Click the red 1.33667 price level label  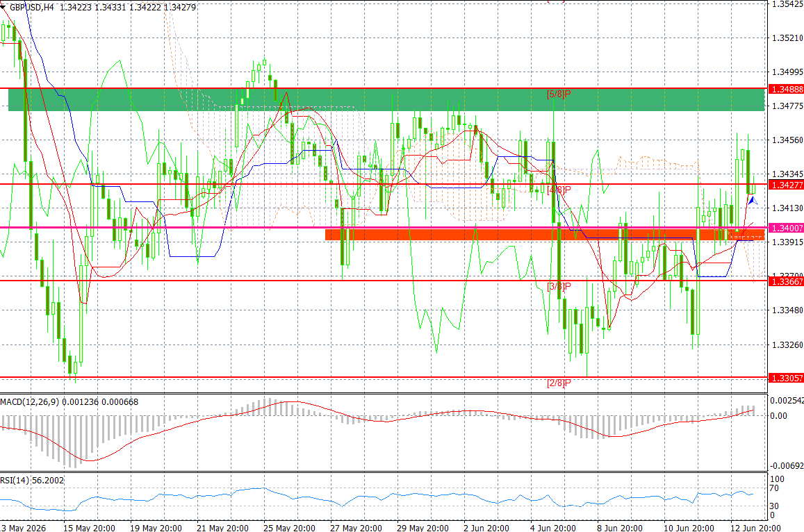(x=787, y=281)
